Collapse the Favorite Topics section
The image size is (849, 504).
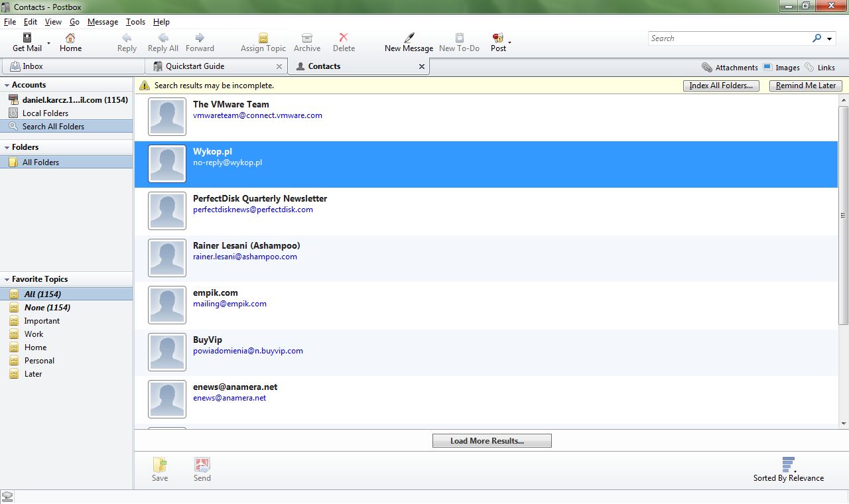(7, 279)
